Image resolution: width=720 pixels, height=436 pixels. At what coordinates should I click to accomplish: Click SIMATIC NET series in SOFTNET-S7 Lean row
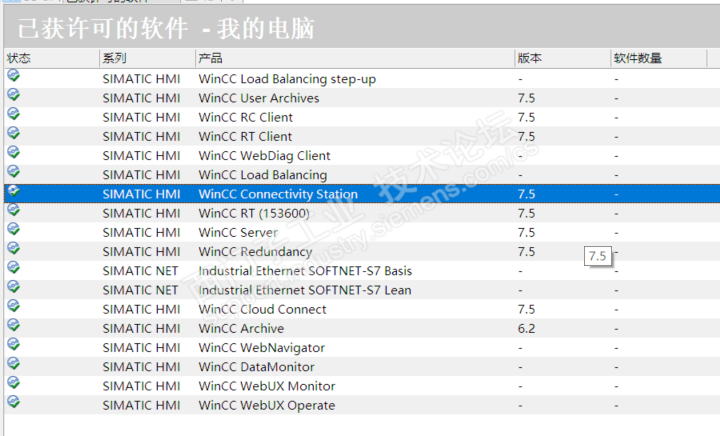(140, 290)
